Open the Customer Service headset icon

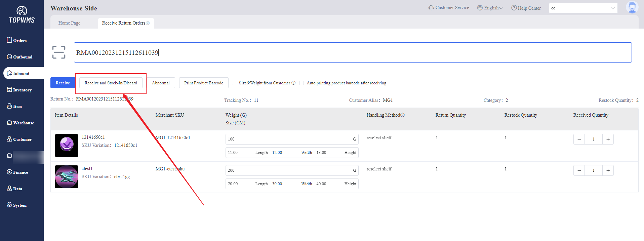click(x=431, y=8)
